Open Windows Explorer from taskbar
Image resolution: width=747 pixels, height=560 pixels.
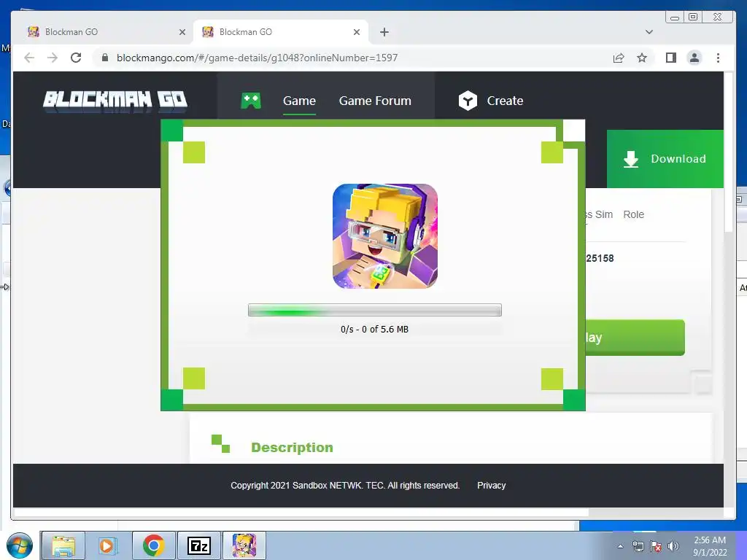tap(63, 545)
